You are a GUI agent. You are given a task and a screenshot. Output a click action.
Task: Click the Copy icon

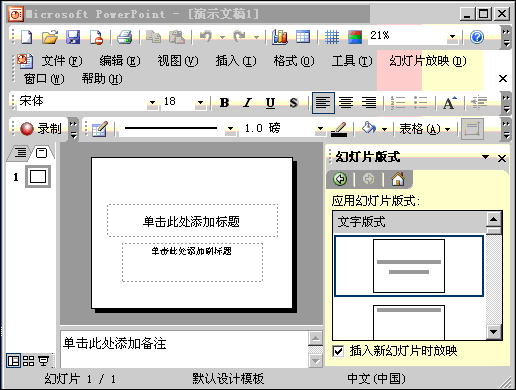tap(154, 37)
